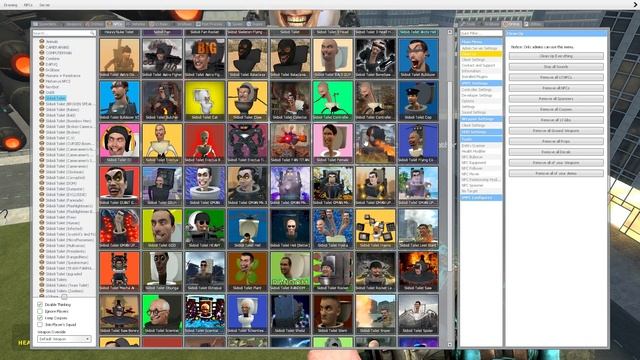Image resolution: width=640 pixels, height=360 pixels.
Task: Click the category icon beside Animals
Action: click(42, 41)
